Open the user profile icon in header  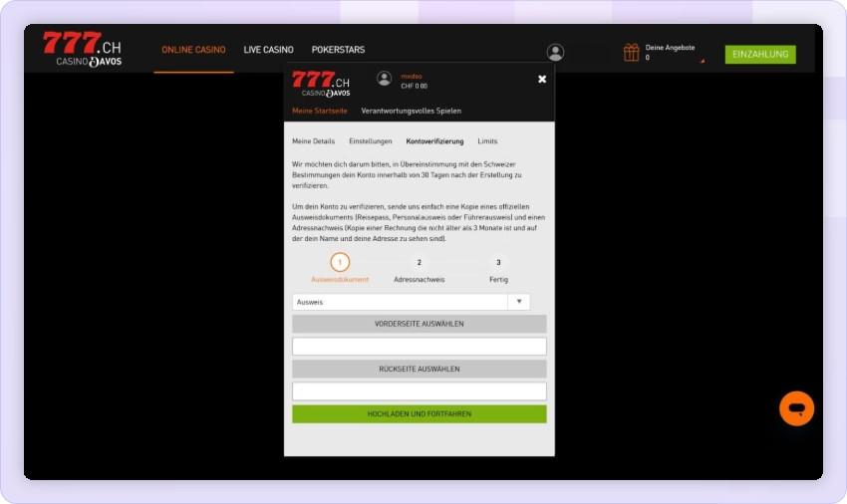[x=555, y=52]
